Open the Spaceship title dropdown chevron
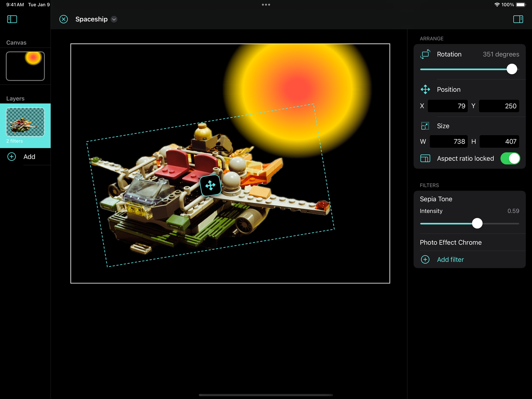This screenshot has width=532, height=399. pyautogui.click(x=114, y=19)
